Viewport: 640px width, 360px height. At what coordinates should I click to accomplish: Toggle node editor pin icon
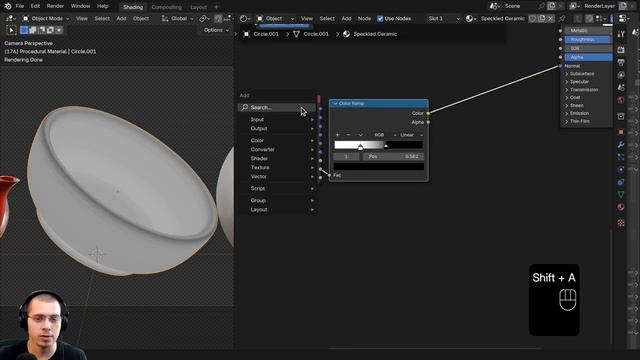[x=562, y=19]
